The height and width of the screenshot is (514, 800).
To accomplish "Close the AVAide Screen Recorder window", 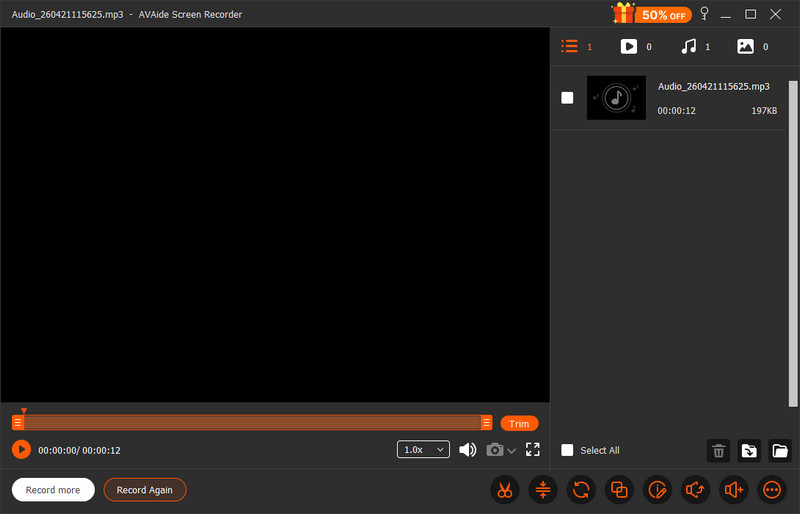I will pyautogui.click(x=776, y=14).
